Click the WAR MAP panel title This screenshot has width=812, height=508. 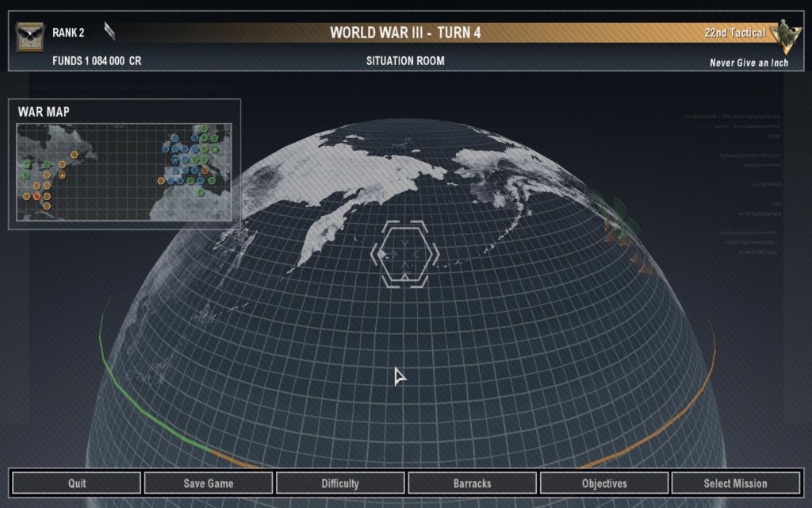tap(44, 111)
